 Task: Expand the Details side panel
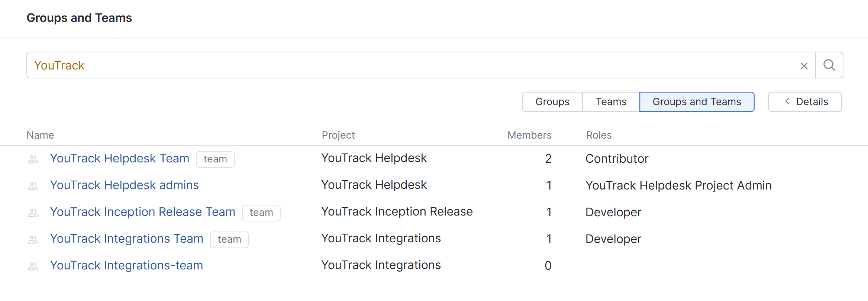[805, 102]
